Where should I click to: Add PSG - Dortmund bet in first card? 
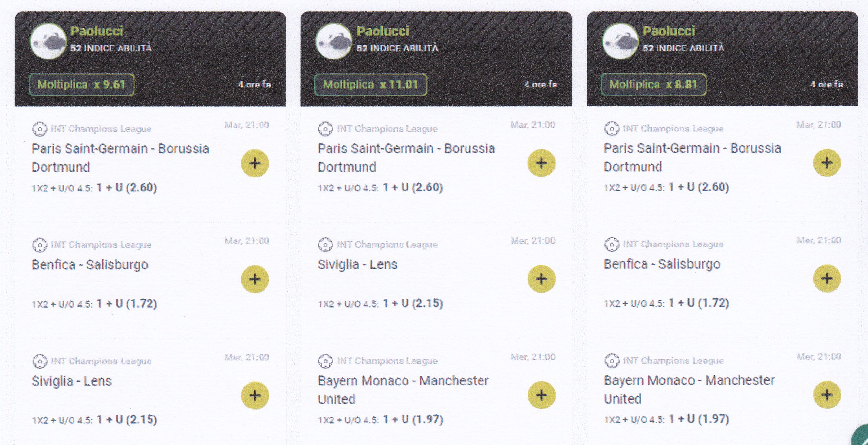(255, 163)
